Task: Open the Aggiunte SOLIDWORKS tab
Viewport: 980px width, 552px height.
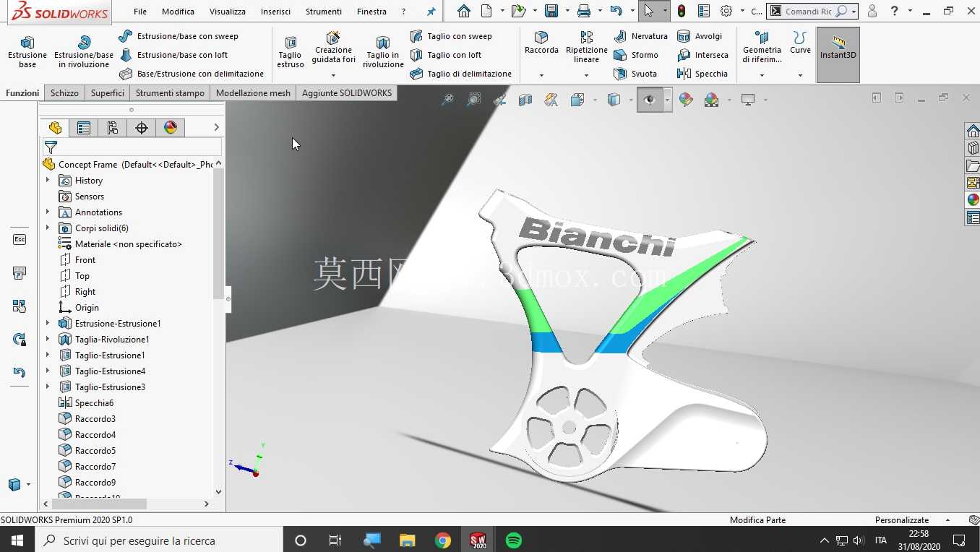Action: click(347, 93)
